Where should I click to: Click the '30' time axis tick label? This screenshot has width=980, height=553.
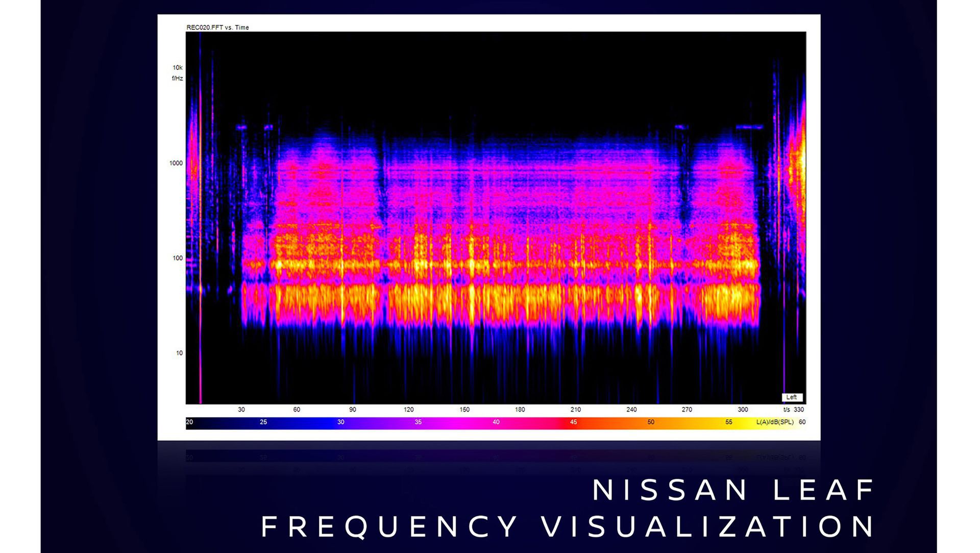tap(241, 410)
